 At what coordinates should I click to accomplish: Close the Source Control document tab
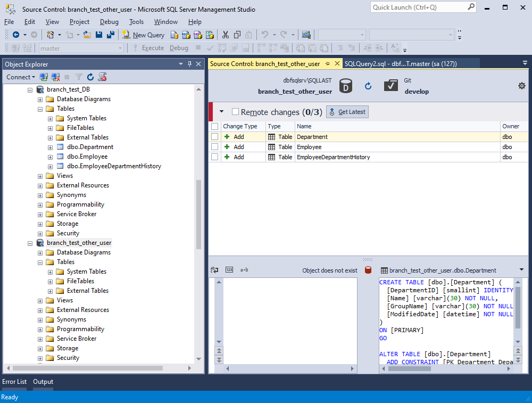(x=337, y=63)
